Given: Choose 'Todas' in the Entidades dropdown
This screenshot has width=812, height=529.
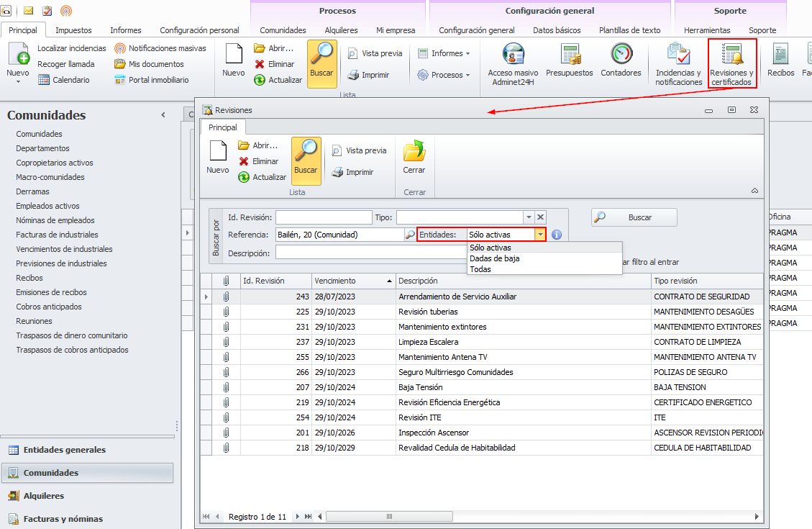Looking at the screenshot, I should (480, 269).
